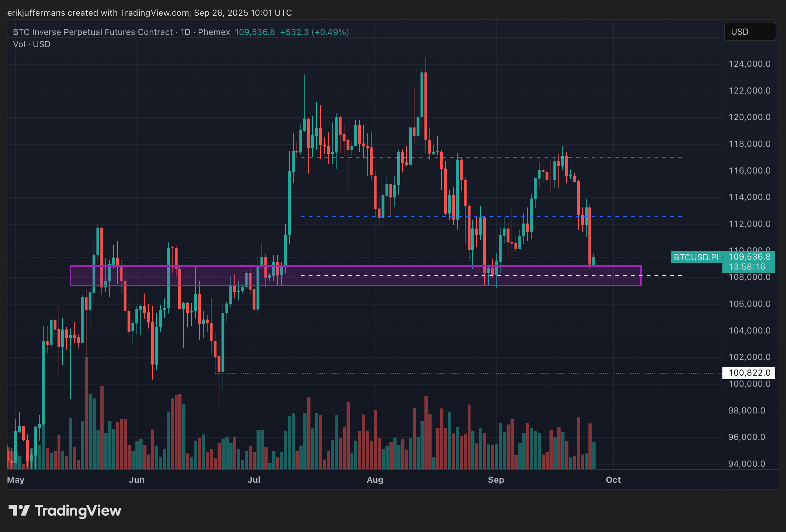Click the Oct label on time axis

tap(613, 480)
